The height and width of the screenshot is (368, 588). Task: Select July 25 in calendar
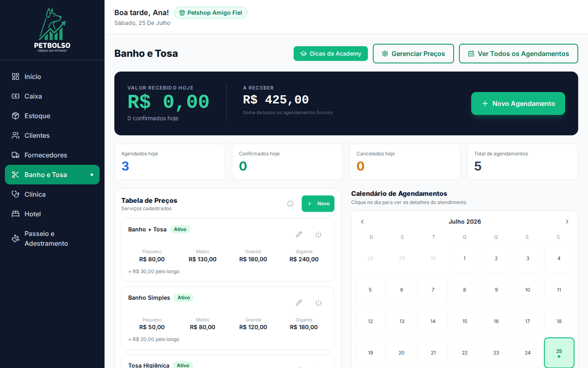pos(559,353)
